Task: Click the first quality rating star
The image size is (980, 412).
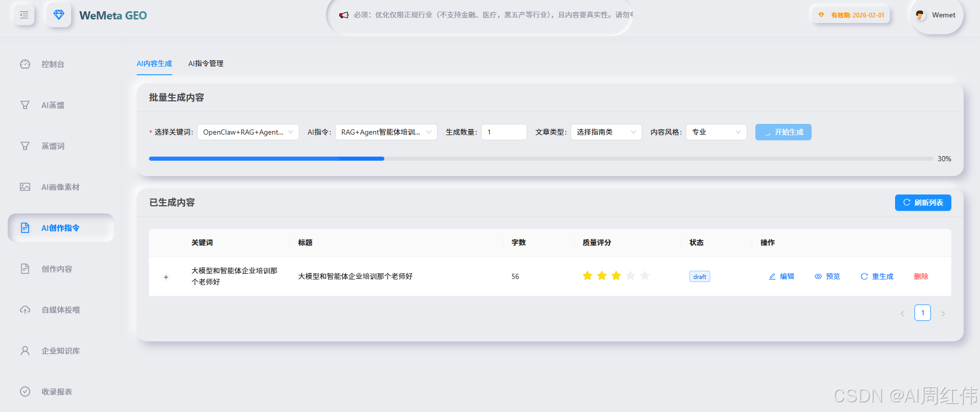Action: [587, 276]
